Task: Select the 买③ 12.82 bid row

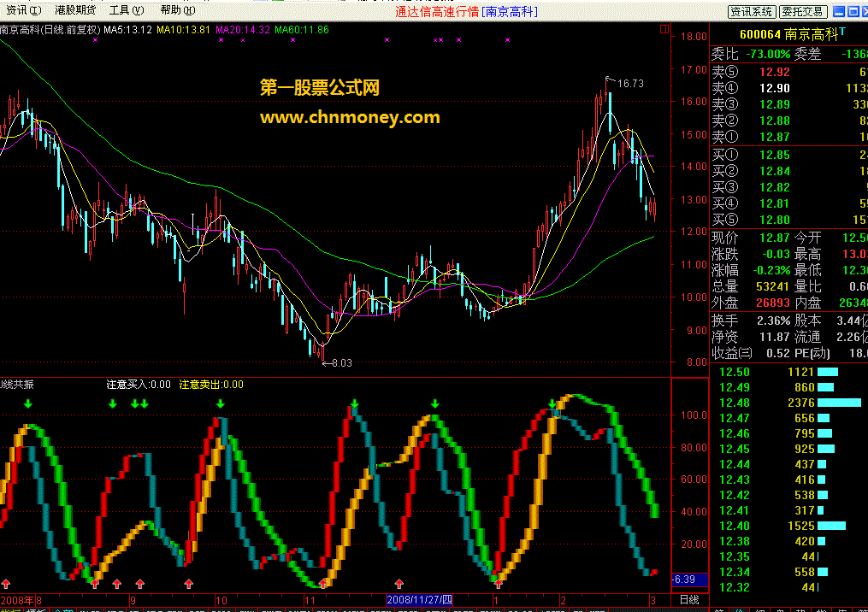Action: click(x=788, y=187)
